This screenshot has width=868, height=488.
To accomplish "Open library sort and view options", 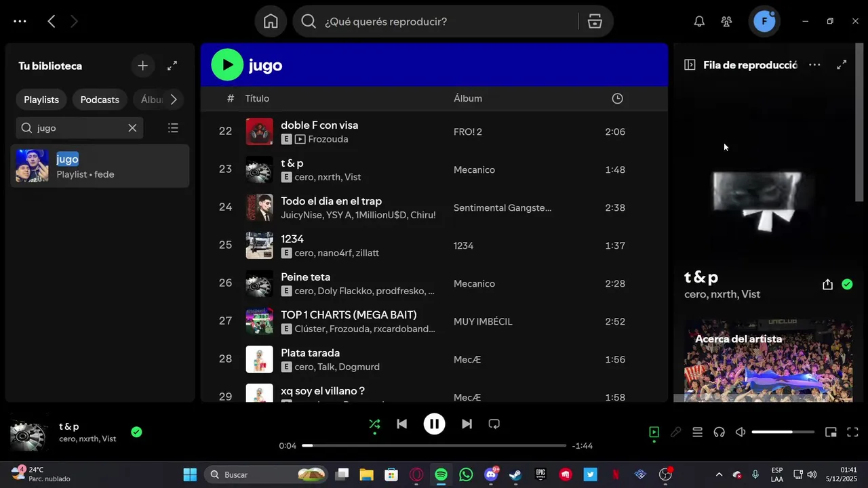I will tap(173, 128).
